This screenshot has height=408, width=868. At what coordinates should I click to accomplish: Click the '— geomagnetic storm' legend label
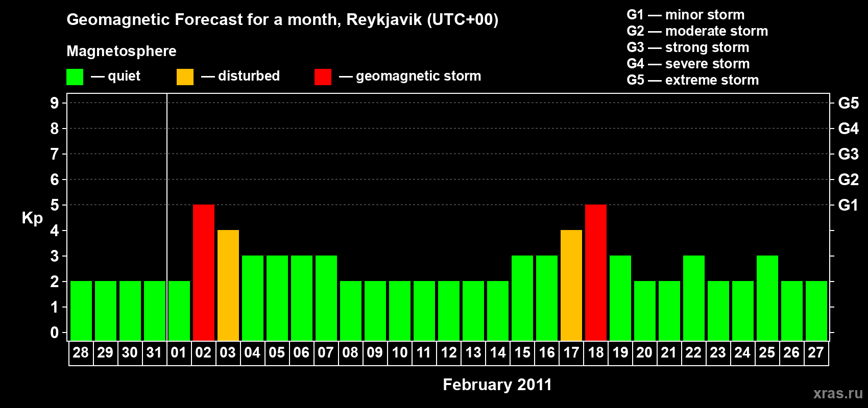coord(410,76)
